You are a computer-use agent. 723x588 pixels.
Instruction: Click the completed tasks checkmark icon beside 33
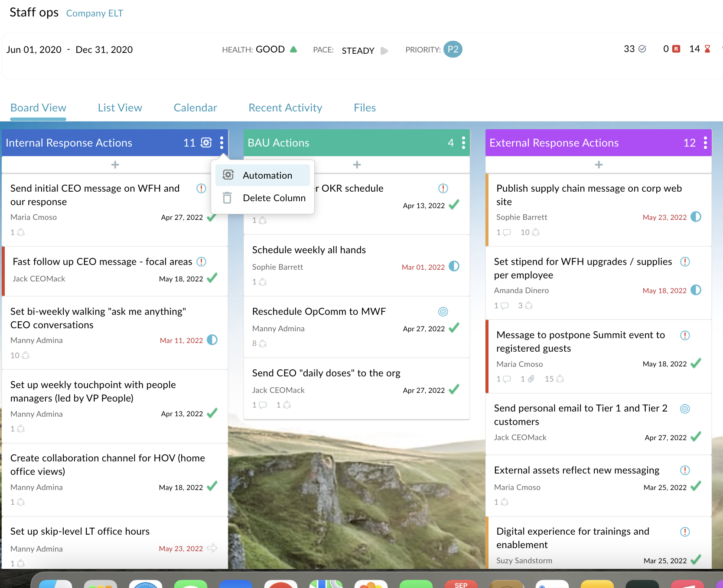pyautogui.click(x=642, y=49)
